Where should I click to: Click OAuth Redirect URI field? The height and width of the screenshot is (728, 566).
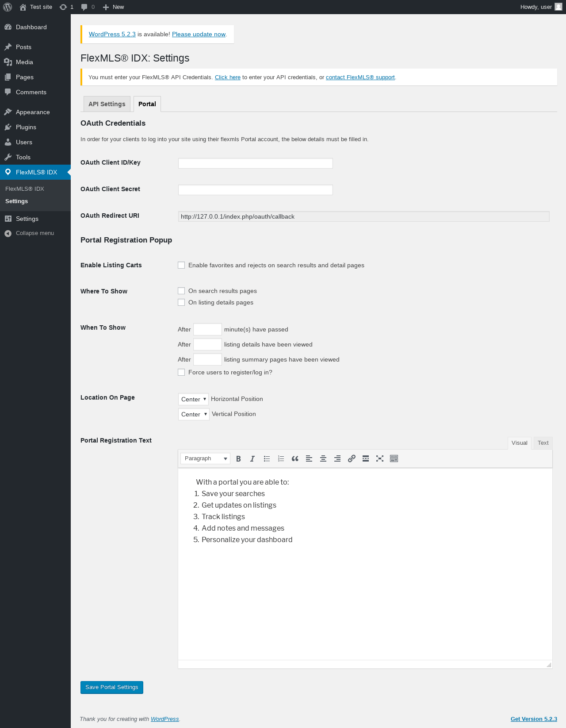pyautogui.click(x=364, y=216)
